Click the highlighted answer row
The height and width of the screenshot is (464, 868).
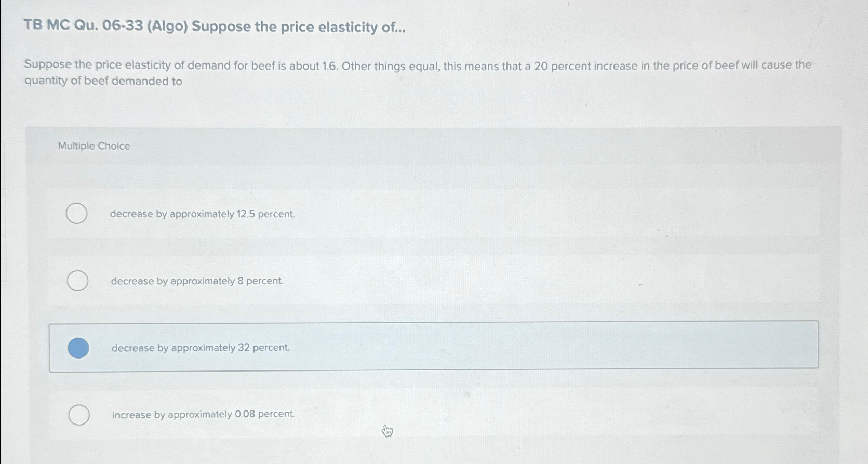pos(416,347)
